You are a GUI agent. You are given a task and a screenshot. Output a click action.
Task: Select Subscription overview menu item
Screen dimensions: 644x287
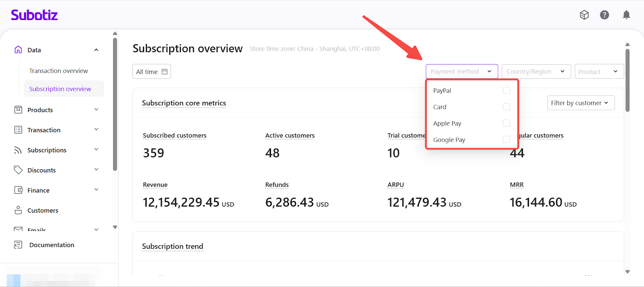tap(60, 89)
